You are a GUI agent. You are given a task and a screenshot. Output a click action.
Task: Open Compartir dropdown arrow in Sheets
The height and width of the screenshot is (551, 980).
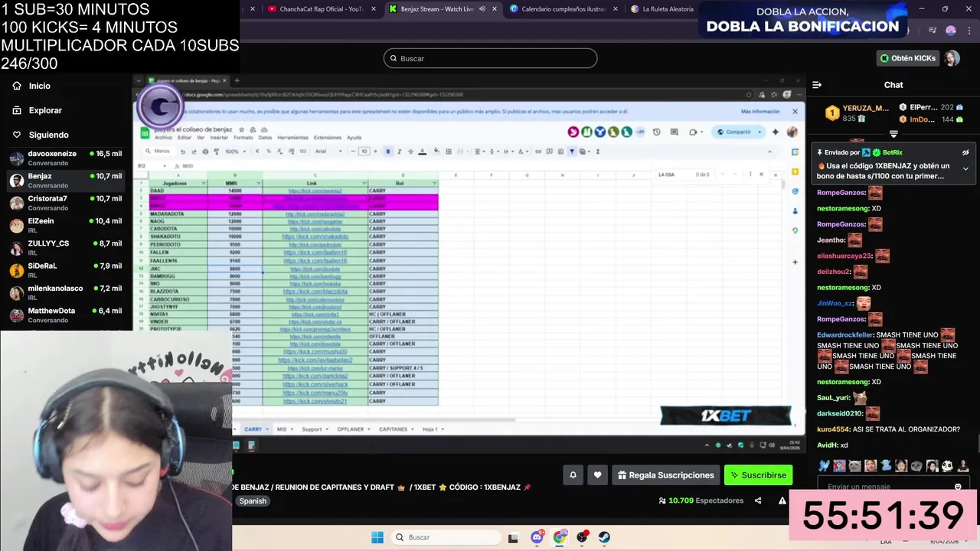[759, 132]
